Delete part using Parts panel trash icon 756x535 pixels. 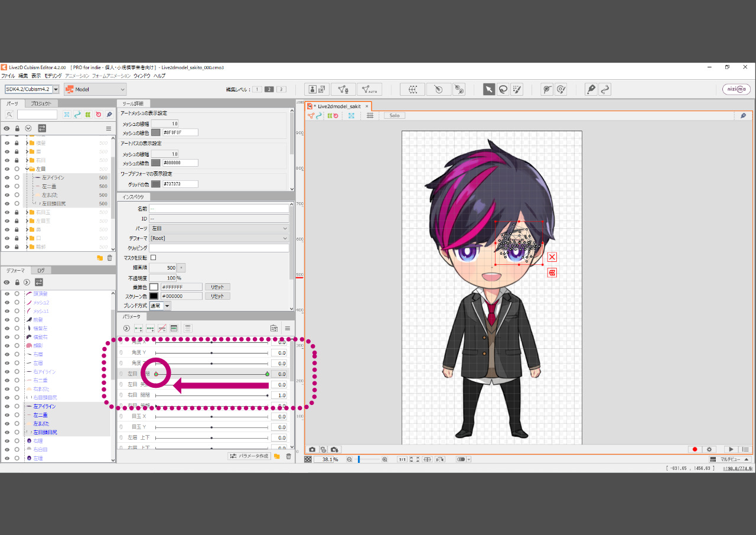point(109,258)
